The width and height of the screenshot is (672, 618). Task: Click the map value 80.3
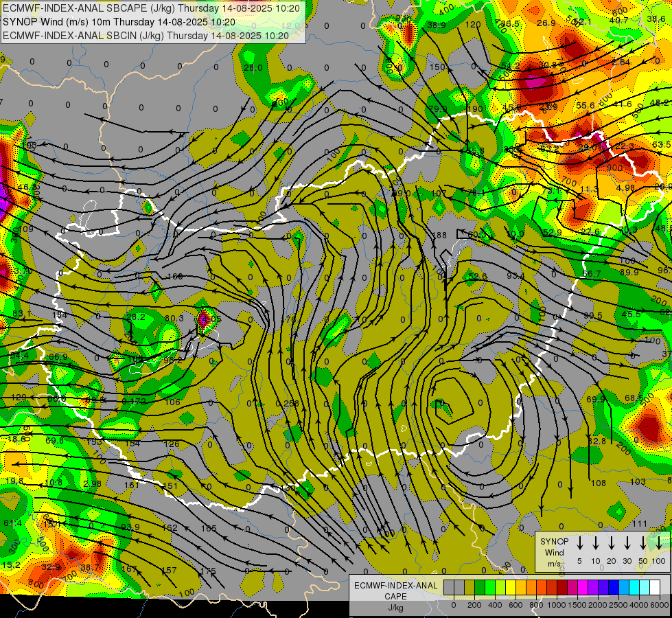point(174,318)
